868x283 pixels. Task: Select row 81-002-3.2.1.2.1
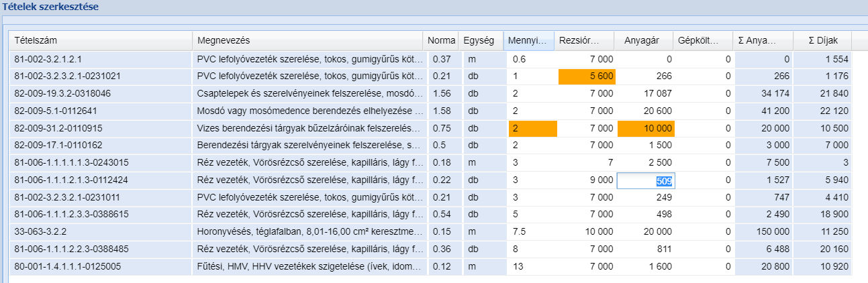coord(430,59)
